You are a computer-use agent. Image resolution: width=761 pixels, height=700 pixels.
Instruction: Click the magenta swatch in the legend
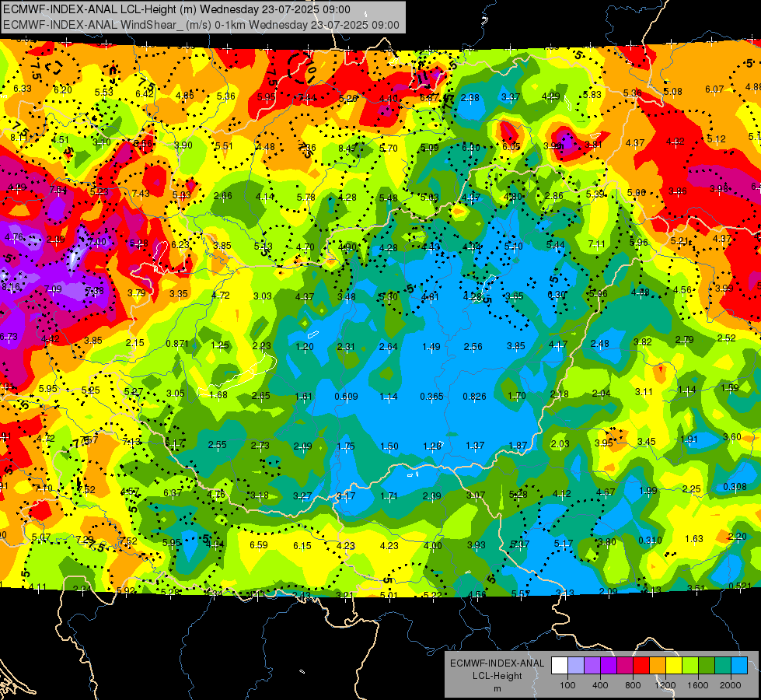click(x=625, y=666)
